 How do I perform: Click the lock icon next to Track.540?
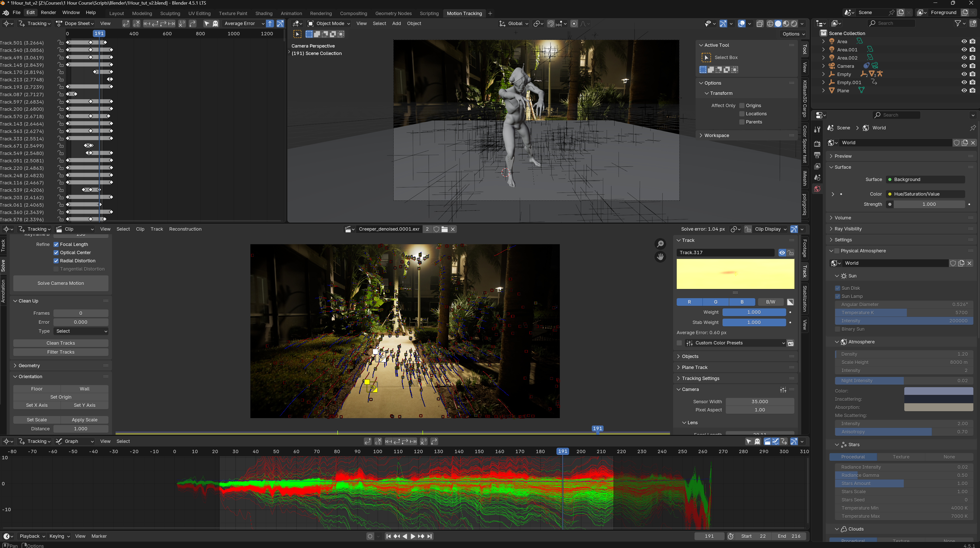61,50
